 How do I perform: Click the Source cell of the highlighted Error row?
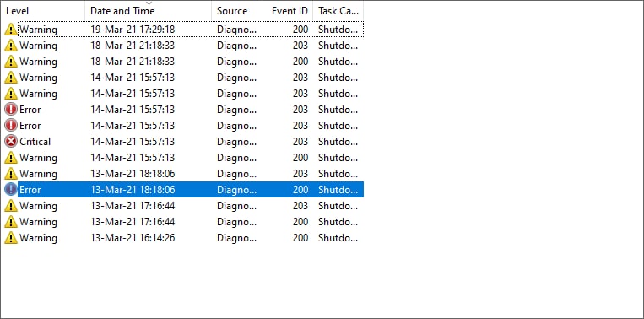click(237, 190)
